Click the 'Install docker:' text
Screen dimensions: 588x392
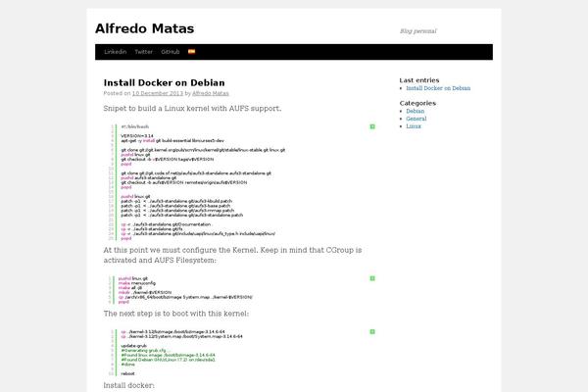coord(129,385)
